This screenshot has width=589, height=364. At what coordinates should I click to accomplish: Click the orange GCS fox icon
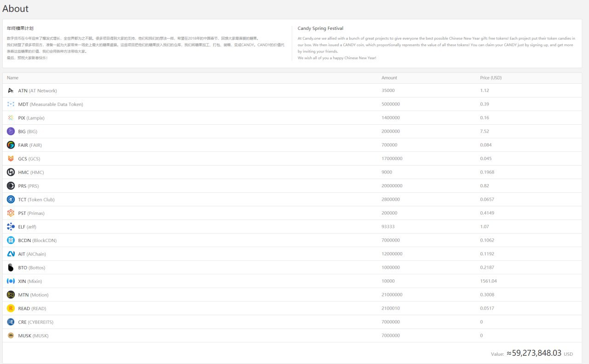[11, 159]
